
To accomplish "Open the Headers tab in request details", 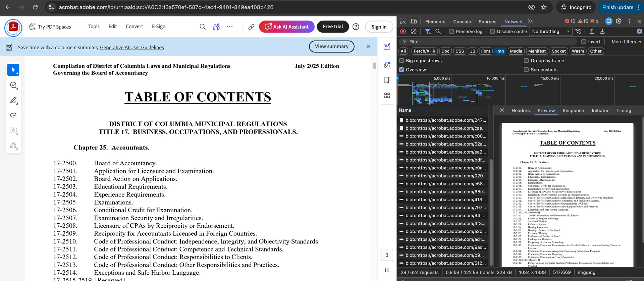I will 520,111.
